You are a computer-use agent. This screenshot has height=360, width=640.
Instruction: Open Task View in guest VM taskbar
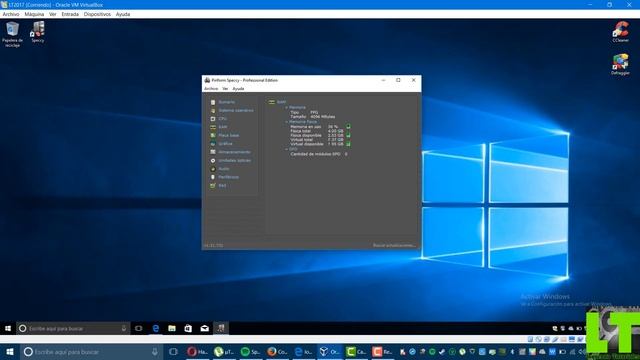pyautogui.click(x=139, y=328)
